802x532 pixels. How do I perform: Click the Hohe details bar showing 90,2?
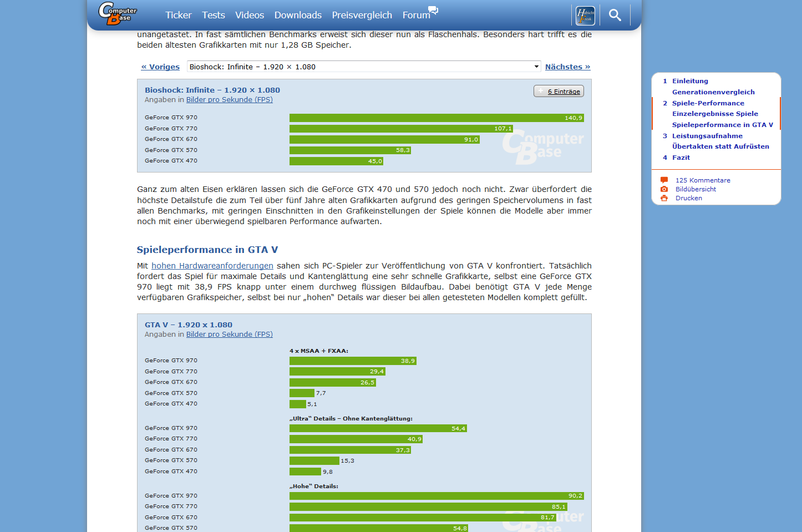(x=436, y=496)
